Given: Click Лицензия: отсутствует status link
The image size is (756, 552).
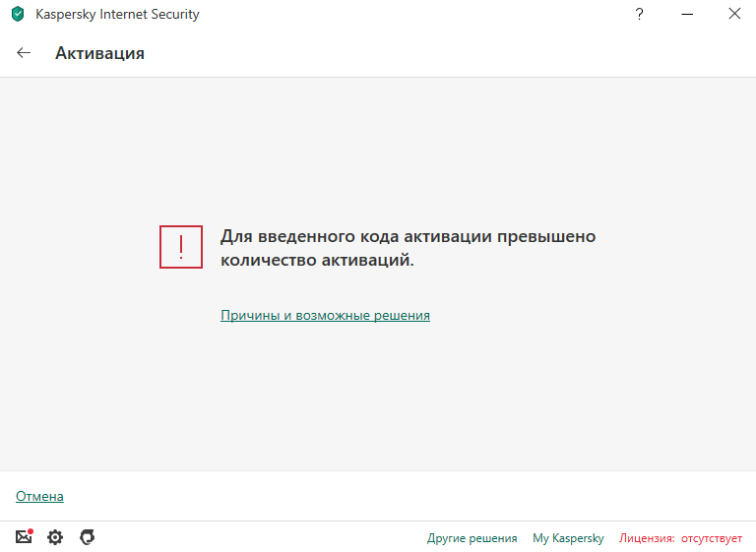Looking at the screenshot, I should click(680, 538).
